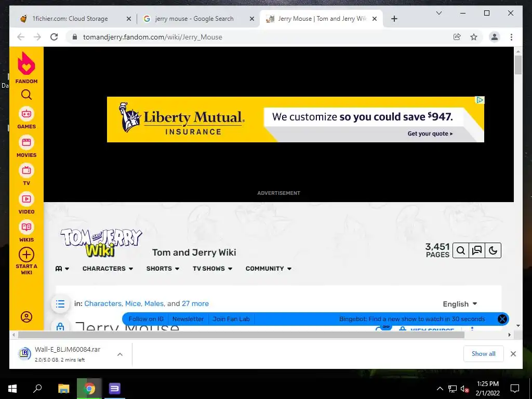
Task: Search the wiki using magnifier button
Action: point(461,251)
